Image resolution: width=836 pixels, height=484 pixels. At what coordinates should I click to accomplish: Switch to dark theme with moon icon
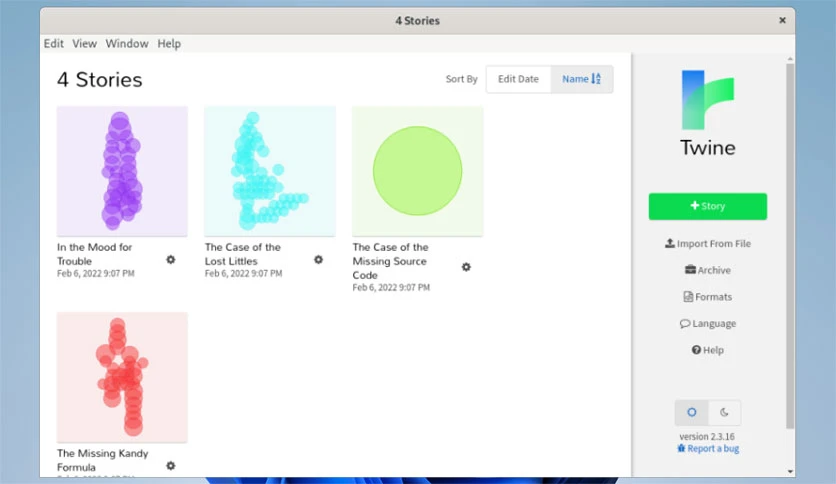[724, 412]
